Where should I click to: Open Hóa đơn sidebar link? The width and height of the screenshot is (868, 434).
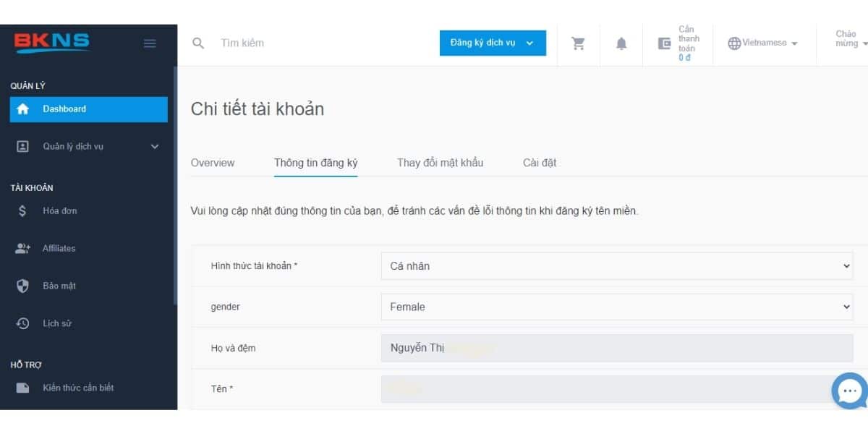coord(60,211)
